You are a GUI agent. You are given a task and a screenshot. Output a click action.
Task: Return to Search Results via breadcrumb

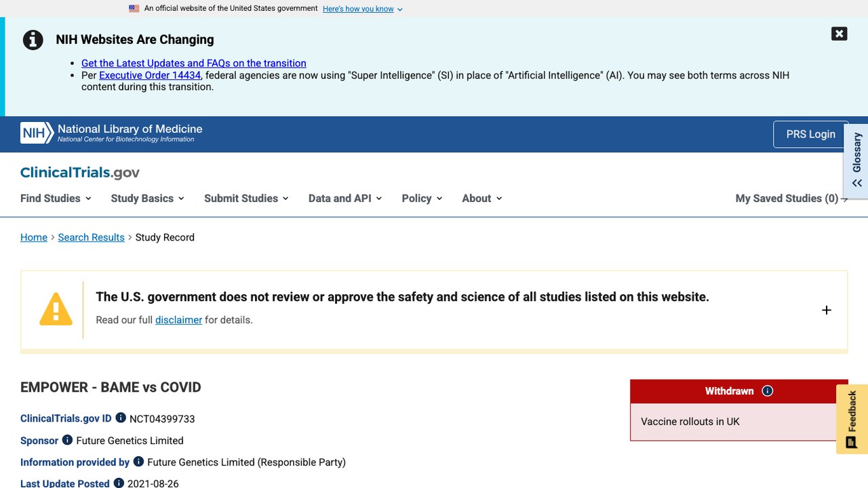pyautogui.click(x=92, y=237)
